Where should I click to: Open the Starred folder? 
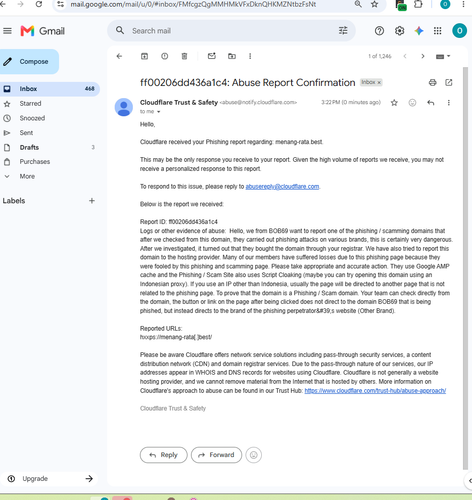point(30,104)
